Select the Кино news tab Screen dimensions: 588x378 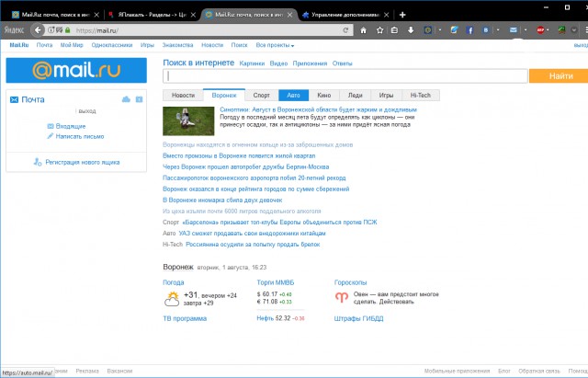click(x=324, y=96)
